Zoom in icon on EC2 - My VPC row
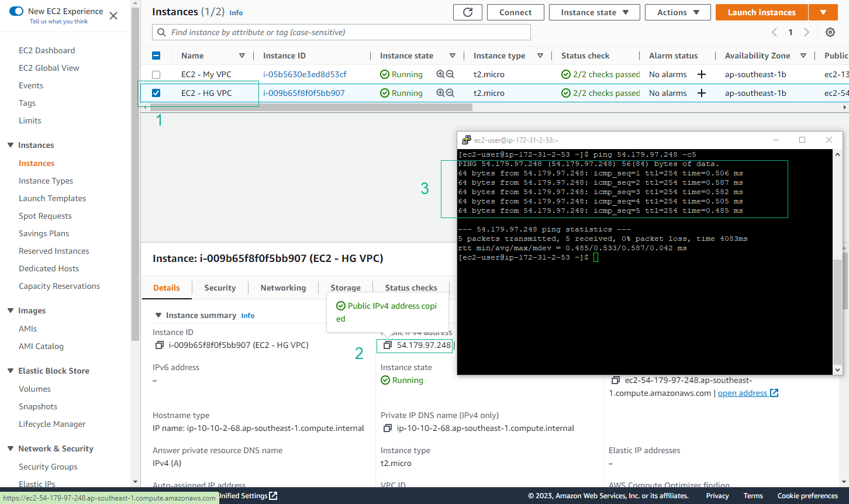849x504 pixels. (440, 74)
